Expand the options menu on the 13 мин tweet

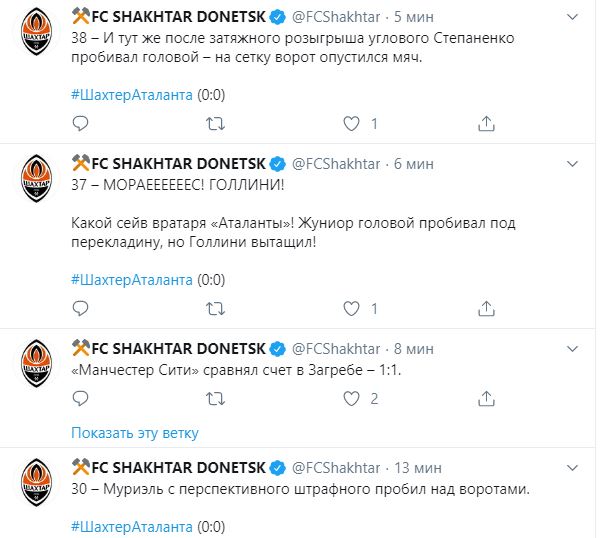(572, 468)
